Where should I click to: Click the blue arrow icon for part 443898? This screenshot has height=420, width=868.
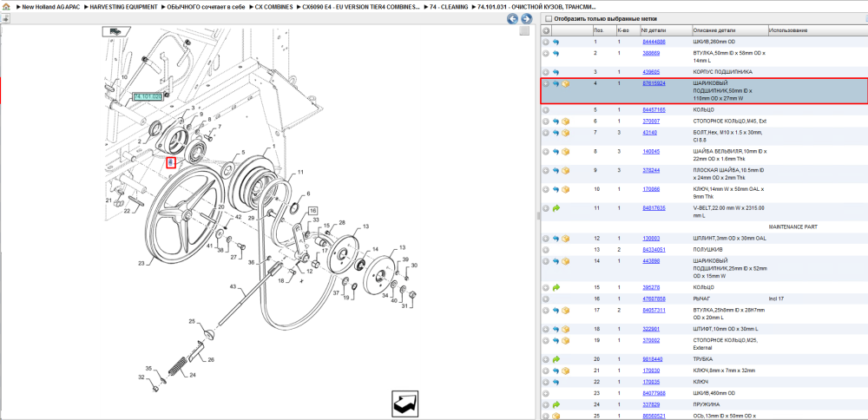(x=556, y=261)
